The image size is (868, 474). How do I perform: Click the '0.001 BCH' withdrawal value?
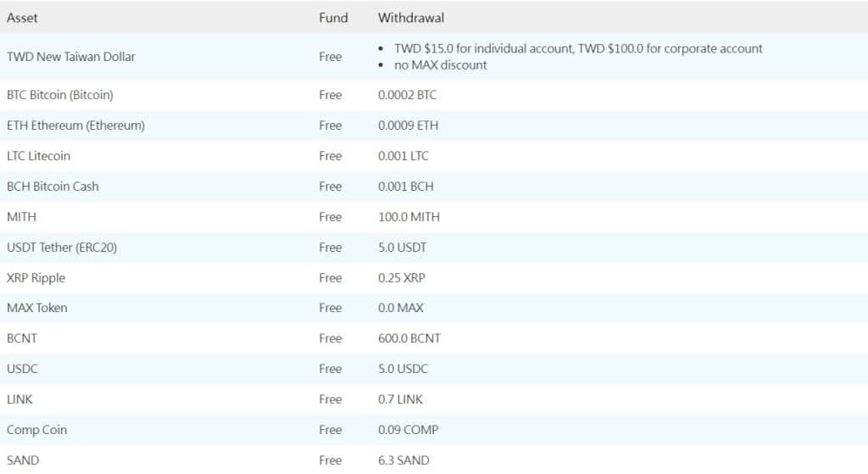point(406,186)
